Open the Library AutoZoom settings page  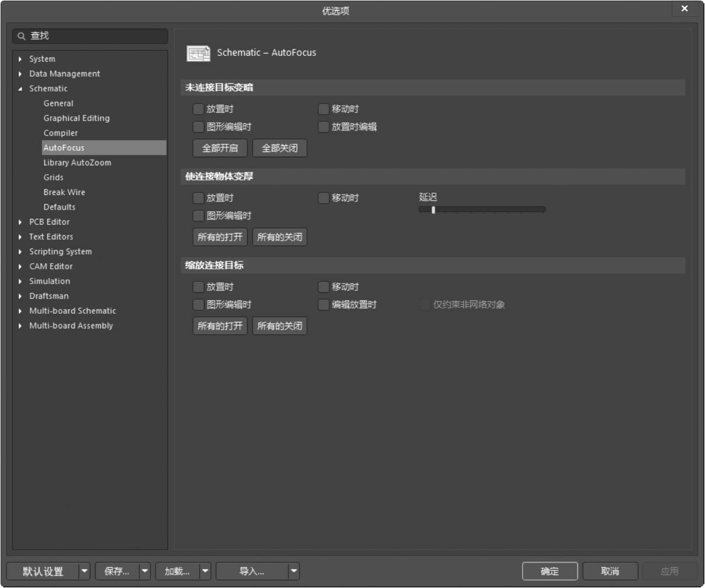tap(77, 163)
